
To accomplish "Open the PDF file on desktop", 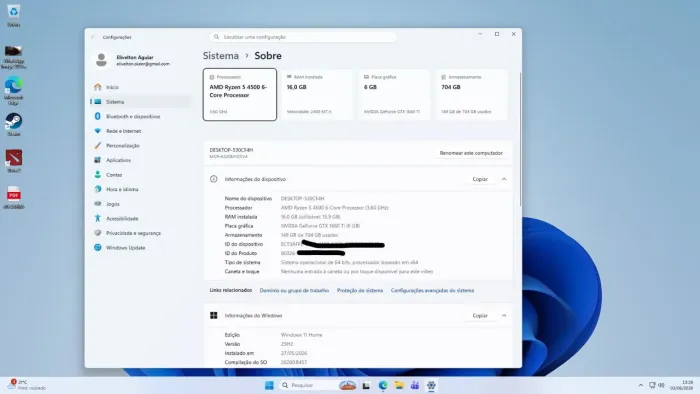I will click(13, 198).
